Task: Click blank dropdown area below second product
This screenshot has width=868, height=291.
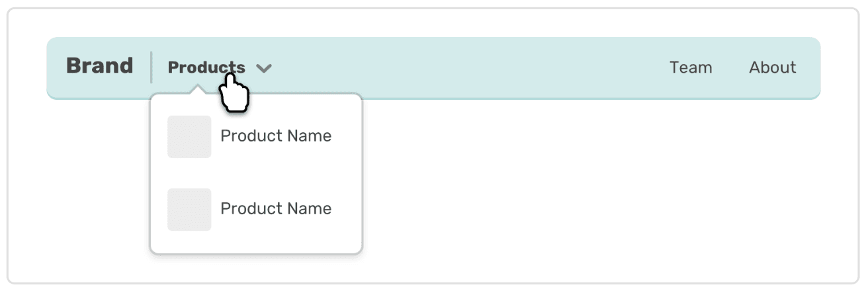Action: 256,242
